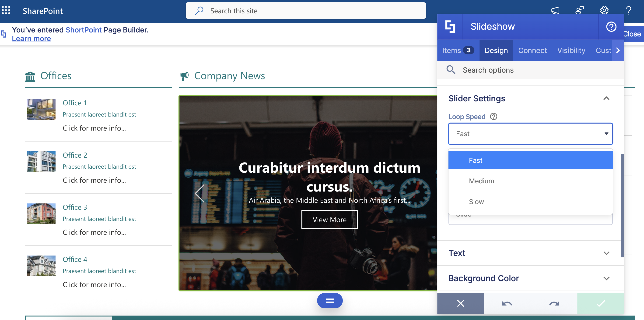Go to previous slide arrow
Viewport: 644px width, 320px height.
(200, 193)
